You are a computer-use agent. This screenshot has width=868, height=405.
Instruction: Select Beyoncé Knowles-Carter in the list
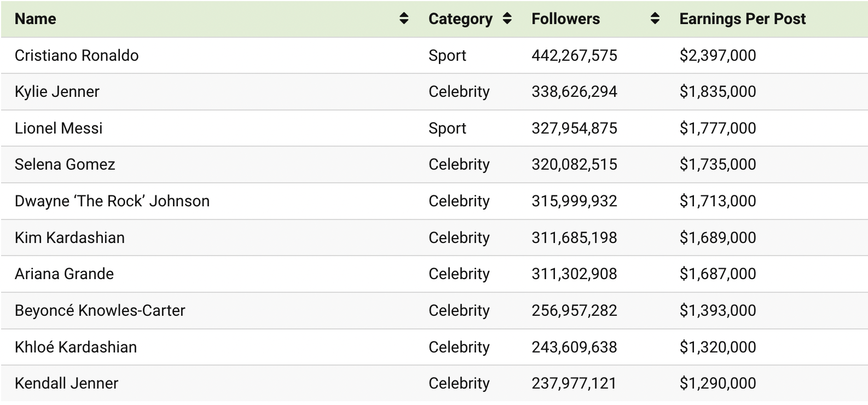click(x=100, y=310)
